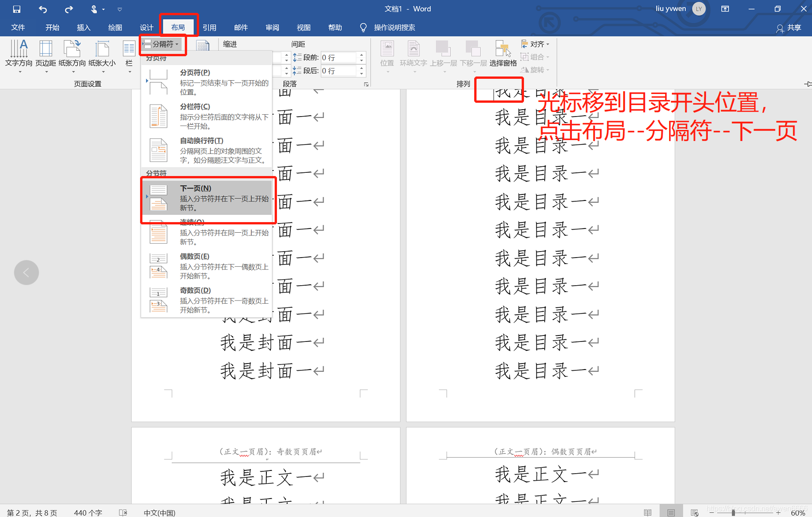Switch to the 插入 tab

[83, 28]
